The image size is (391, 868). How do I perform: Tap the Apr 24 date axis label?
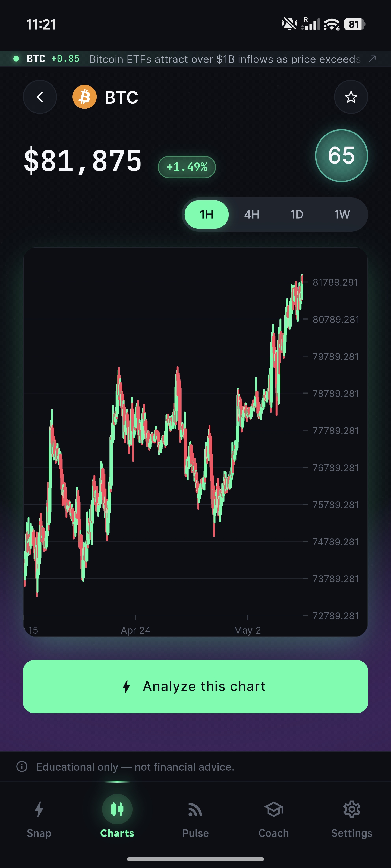pyautogui.click(x=135, y=630)
